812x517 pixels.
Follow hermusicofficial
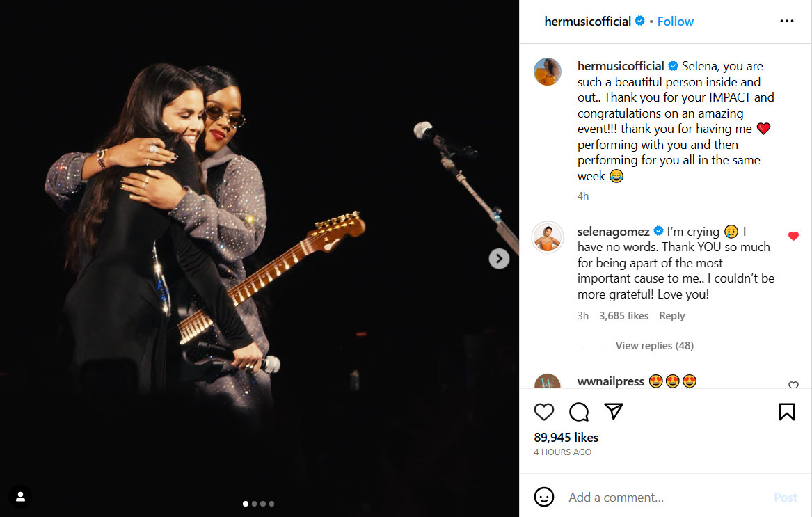(675, 22)
